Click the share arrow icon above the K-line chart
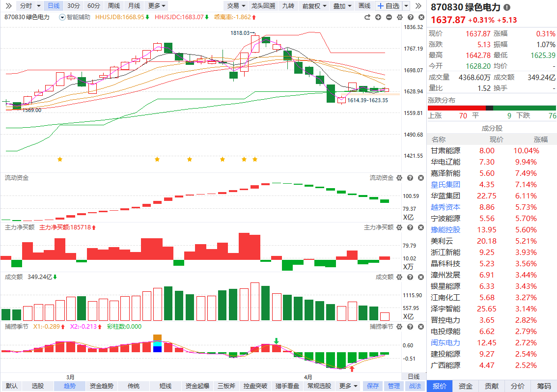Image resolution: width=557 pixels, height=392 pixels. point(367,17)
